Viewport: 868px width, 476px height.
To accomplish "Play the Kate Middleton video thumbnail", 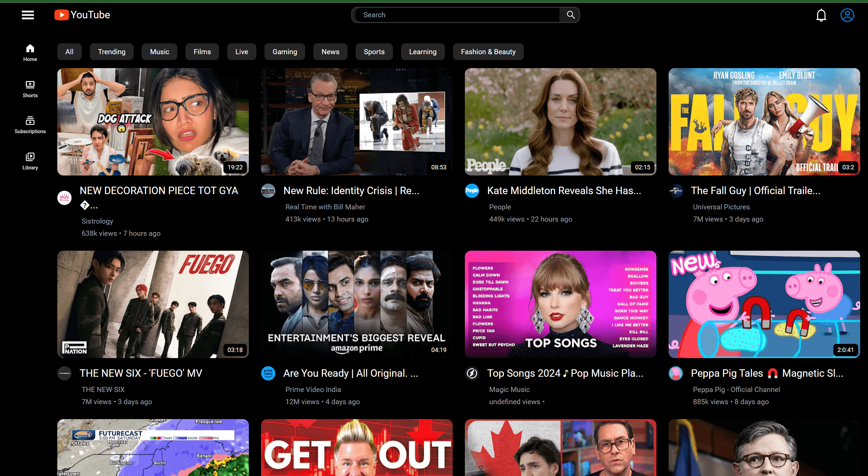I will (560, 122).
